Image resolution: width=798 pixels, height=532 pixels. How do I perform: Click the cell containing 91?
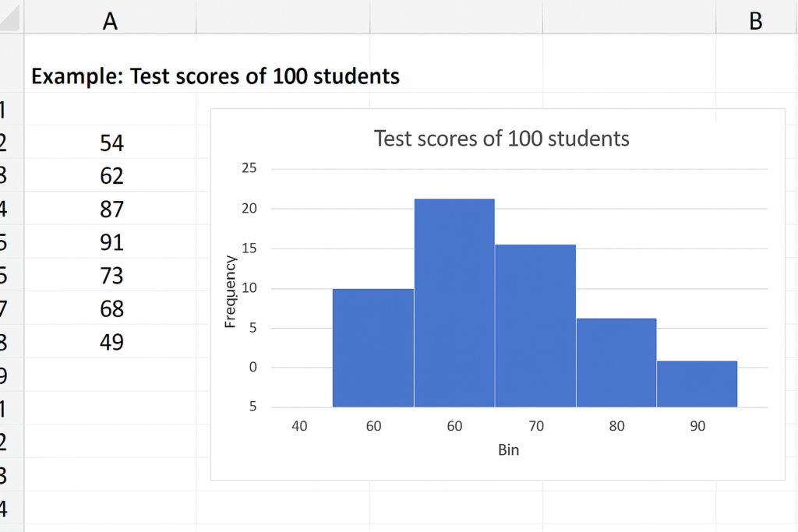click(111, 243)
